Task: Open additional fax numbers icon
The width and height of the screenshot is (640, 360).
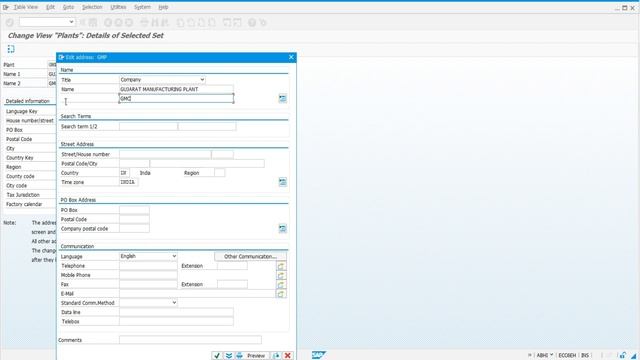Action: point(281,284)
